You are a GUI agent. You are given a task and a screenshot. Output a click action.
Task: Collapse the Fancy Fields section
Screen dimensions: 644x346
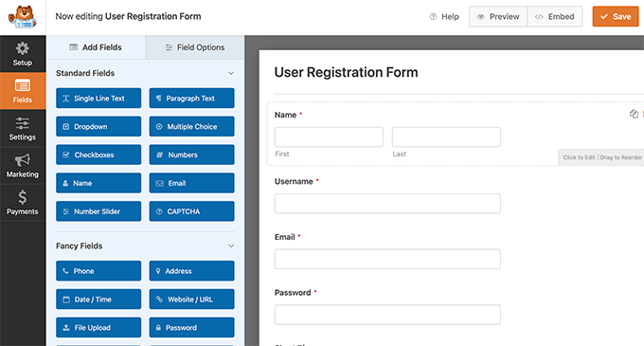[x=231, y=246]
